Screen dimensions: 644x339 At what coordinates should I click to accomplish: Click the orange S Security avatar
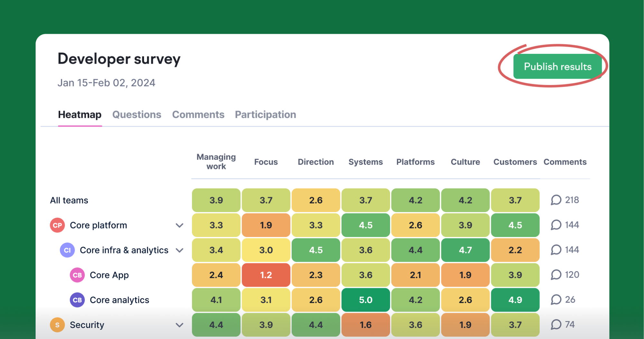57,325
